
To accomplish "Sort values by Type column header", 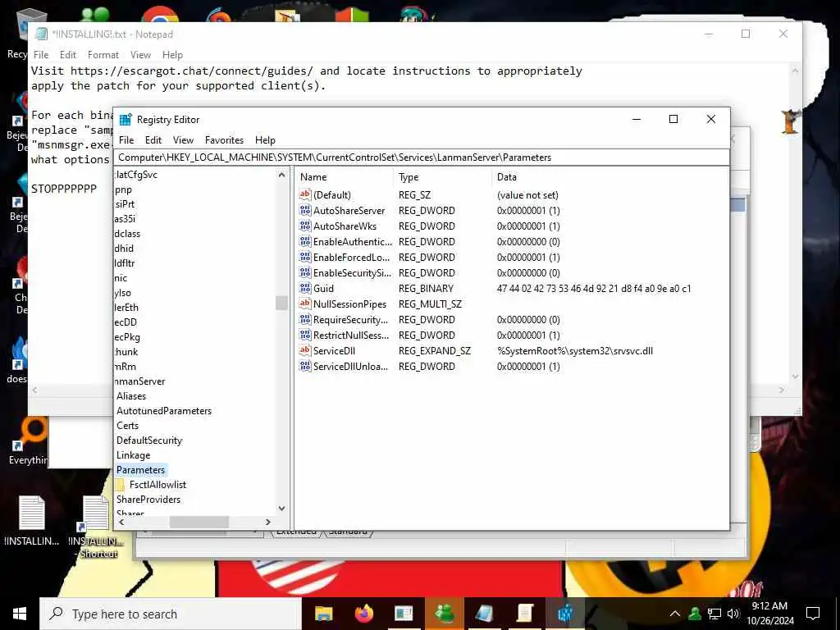I will pyautogui.click(x=442, y=177).
